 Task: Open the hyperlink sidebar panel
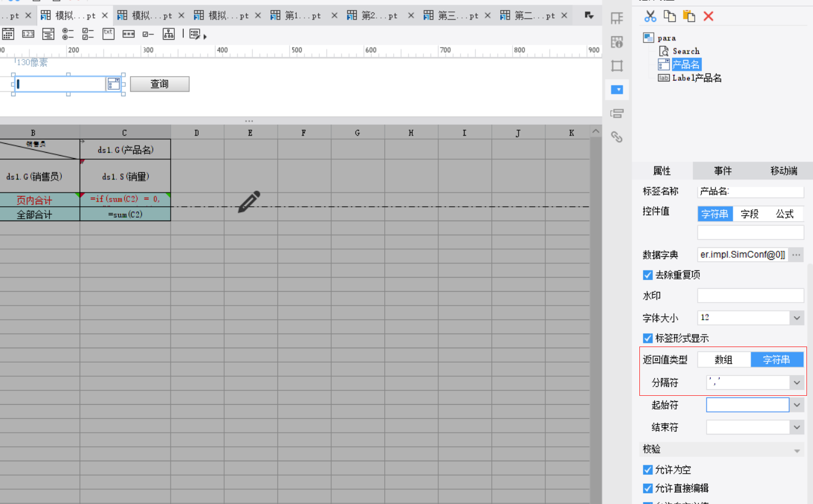pyautogui.click(x=617, y=137)
